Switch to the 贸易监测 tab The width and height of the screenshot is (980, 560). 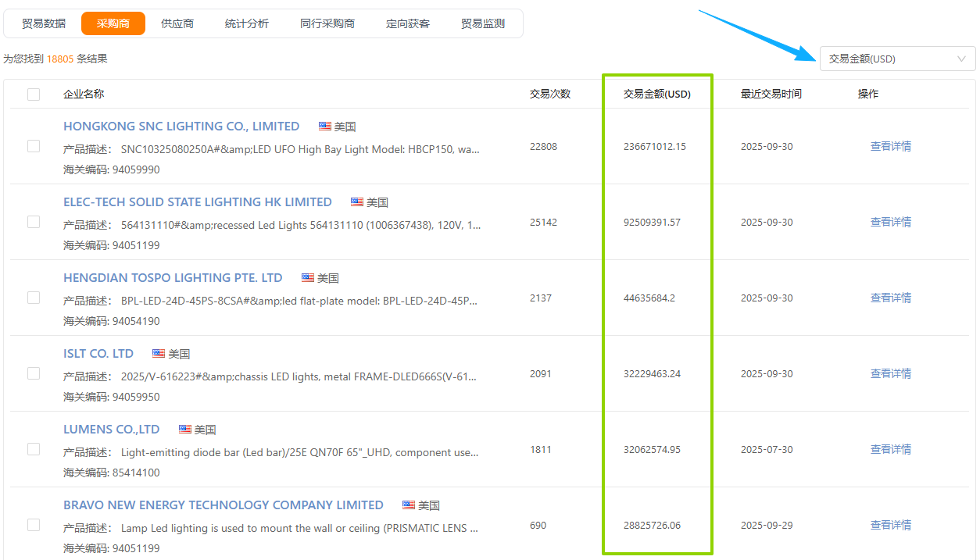point(483,23)
